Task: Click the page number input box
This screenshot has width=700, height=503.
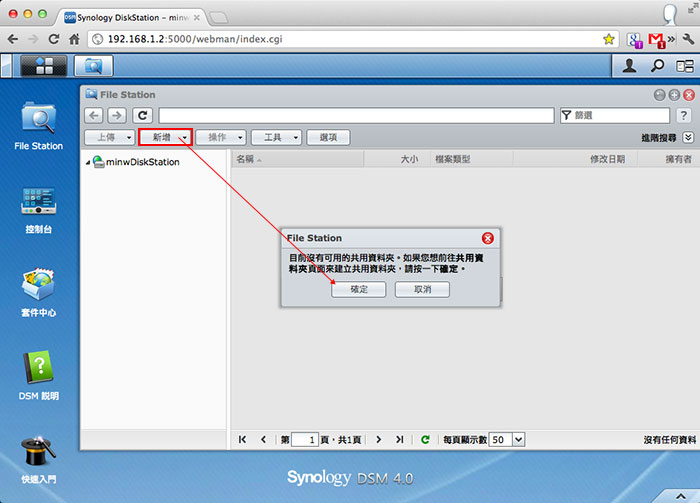Action: click(305, 440)
